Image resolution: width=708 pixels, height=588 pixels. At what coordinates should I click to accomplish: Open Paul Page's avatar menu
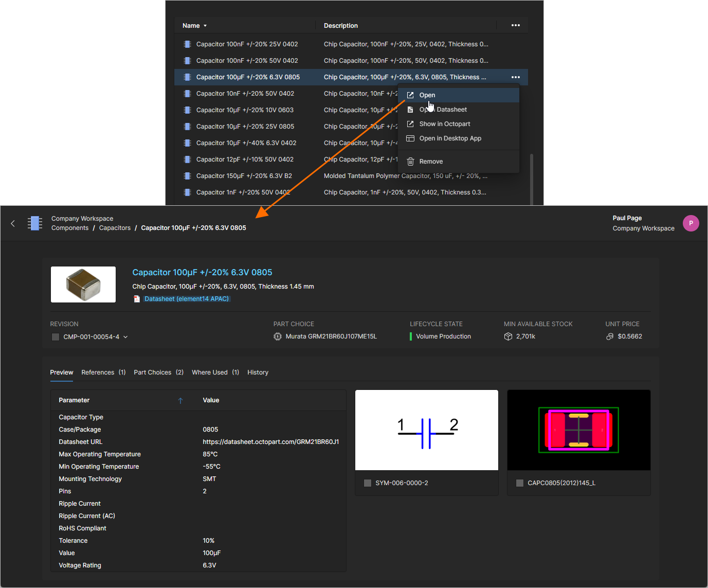tap(691, 223)
